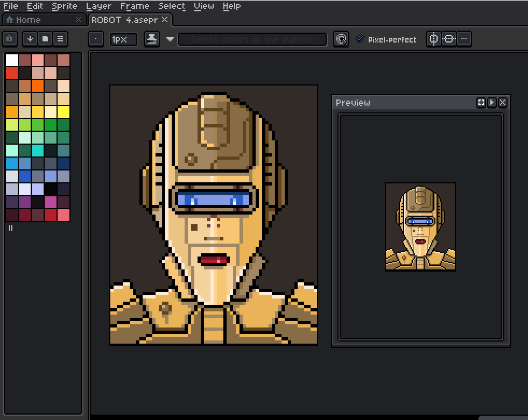The image size is (528, 420).
Task: Switch to the Home tab
Action: (28, 20)
